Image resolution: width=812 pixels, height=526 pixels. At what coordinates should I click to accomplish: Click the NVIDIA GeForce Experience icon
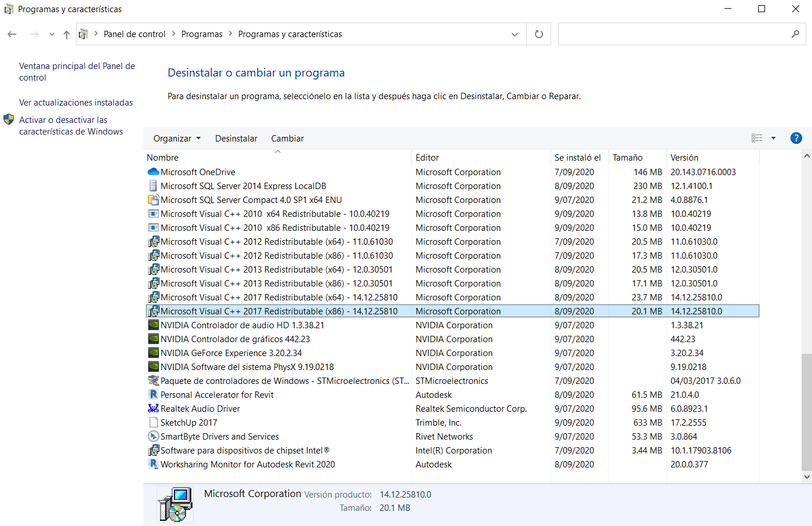pyautogui.click(x=153, y=353)
